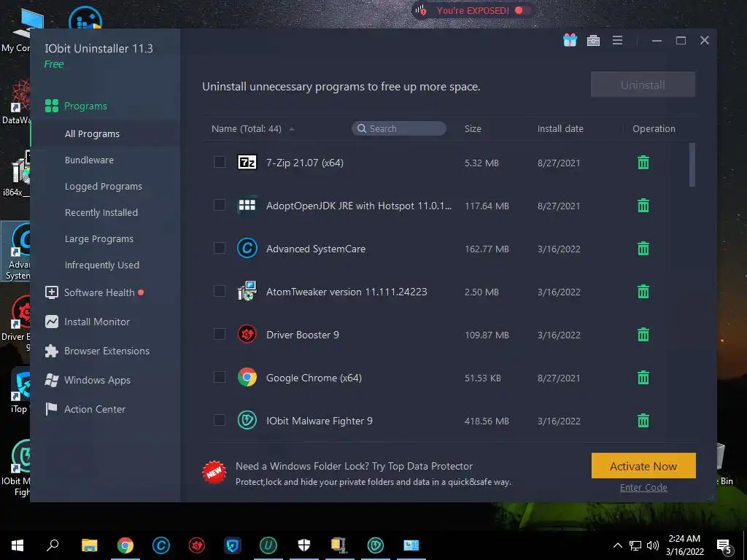Image resolution: width=747 pixels, height=560 pixels.
Task: Tick checkbox for 7-Zip 21.07
Action: click(220, 163)
